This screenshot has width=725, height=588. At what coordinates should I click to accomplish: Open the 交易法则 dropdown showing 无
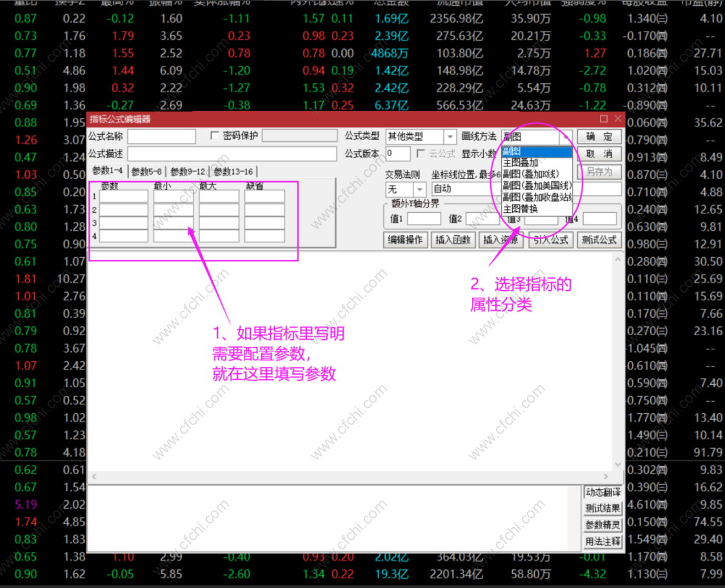(x=406, y=189)
